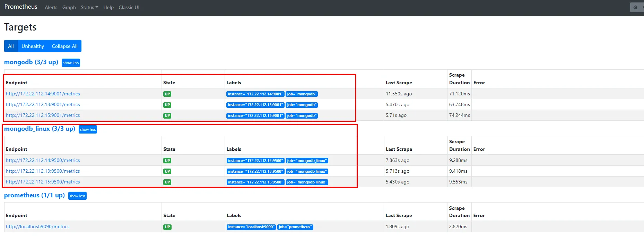Click UP badge for 172.22.112.15:9001

point(167,115)
